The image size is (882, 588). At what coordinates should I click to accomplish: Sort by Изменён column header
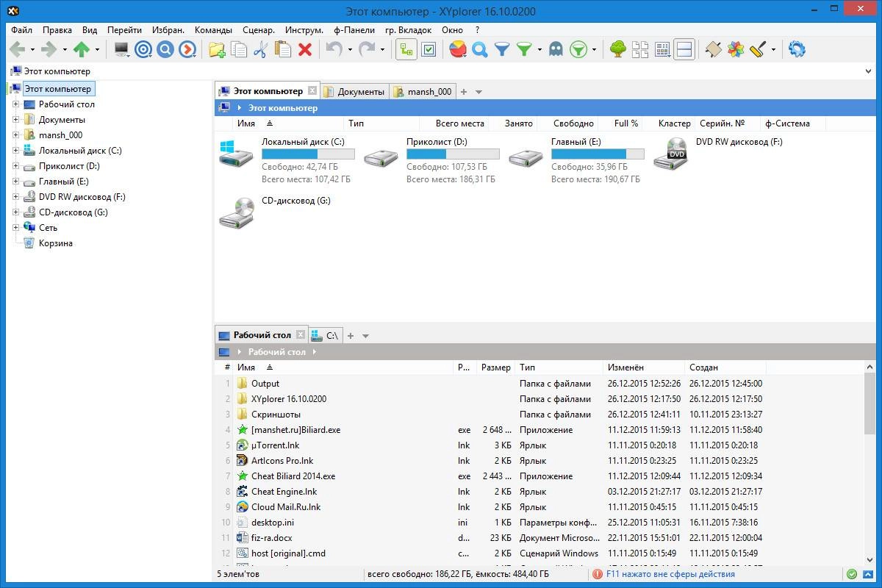644,367
